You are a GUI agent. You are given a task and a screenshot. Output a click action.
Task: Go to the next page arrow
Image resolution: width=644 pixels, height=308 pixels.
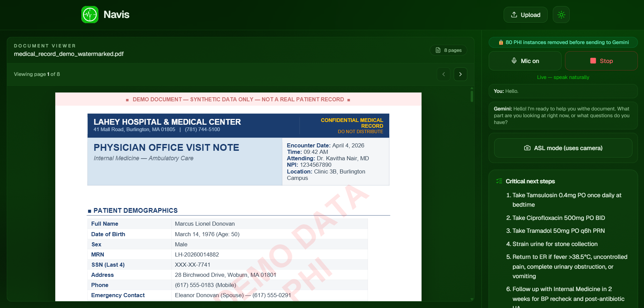click(461, 74)
